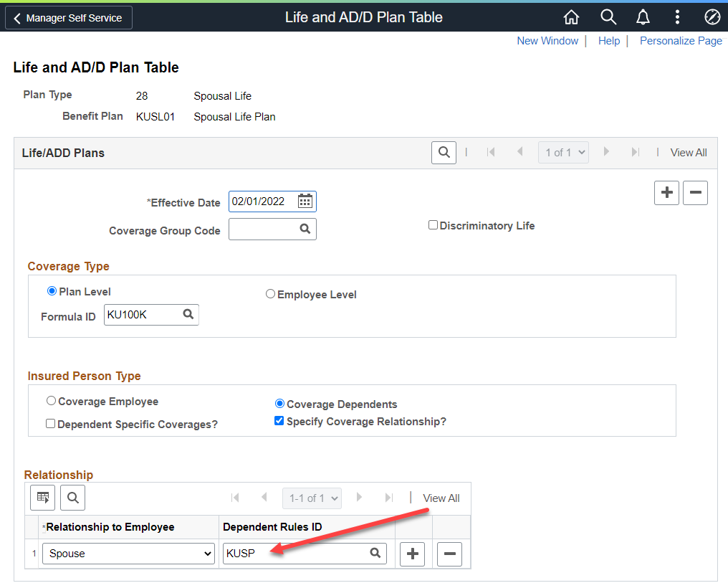This screenshot has width=728, height=583.
Task: Go back to Manager Self Service
Action: [x=68, y=18]
